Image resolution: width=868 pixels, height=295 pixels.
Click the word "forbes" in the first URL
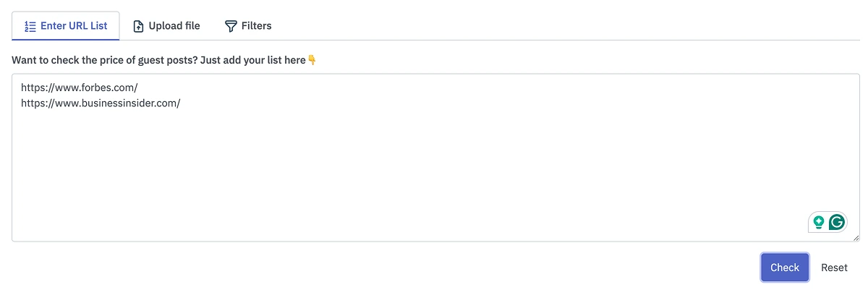click(x=94, y=88)
